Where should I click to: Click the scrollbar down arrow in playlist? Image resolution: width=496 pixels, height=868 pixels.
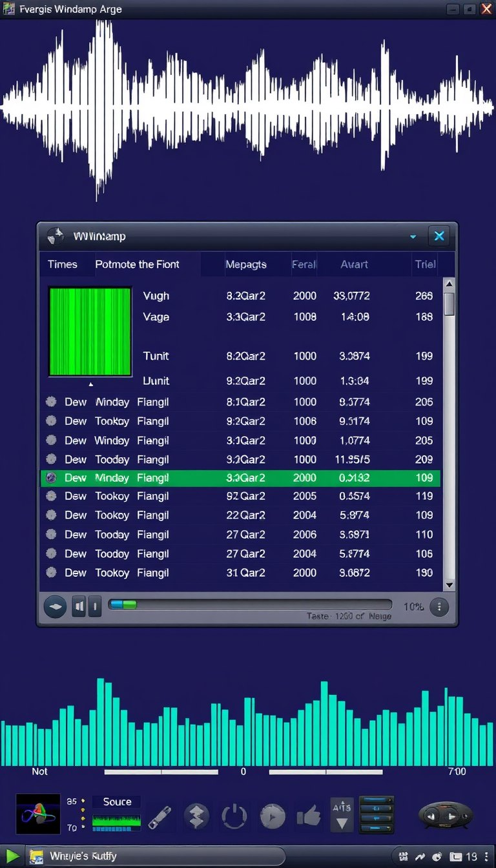pos(449,584)
